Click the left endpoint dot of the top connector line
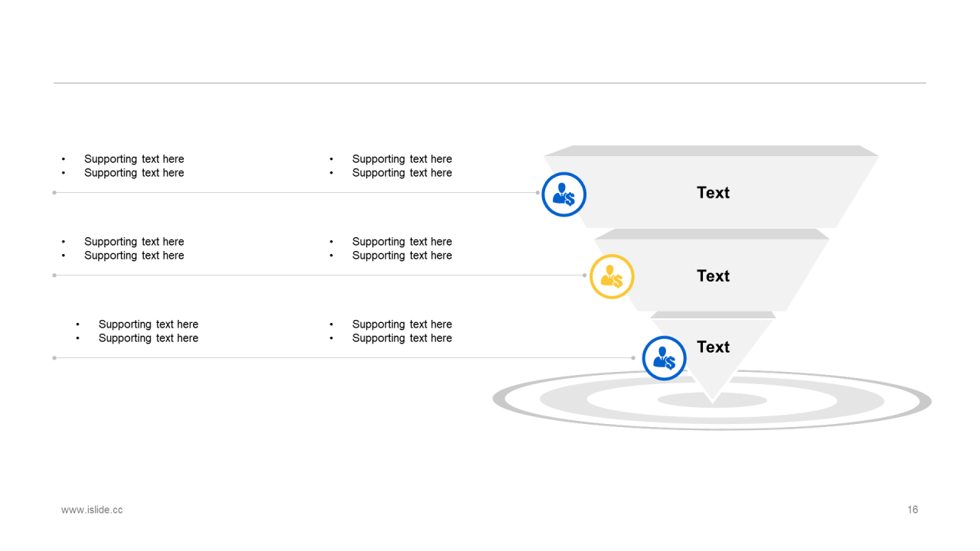This screenshot has height=551, width=980. [54, 193]
